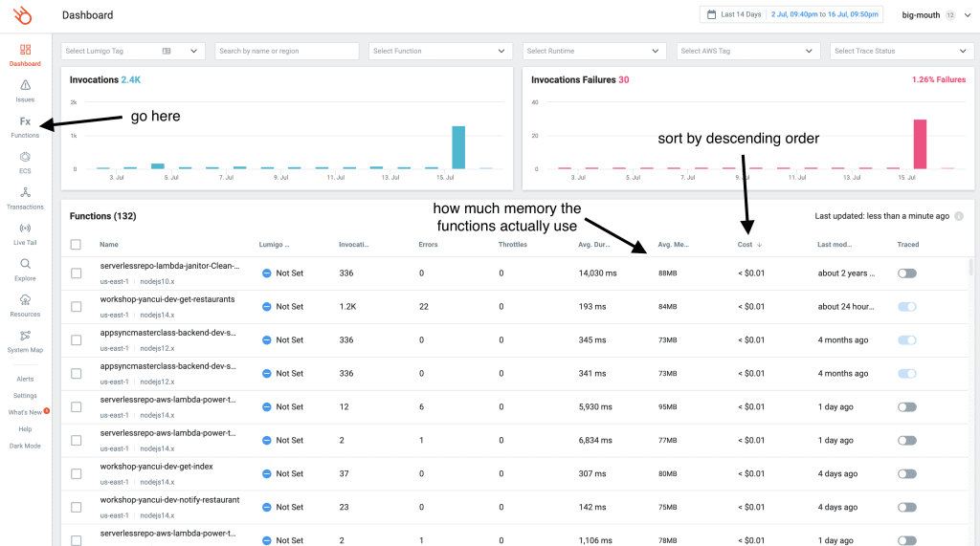980x546 pixels.
Task: Go to Functions in the sidebar
Action: click(x=25, y=127)
